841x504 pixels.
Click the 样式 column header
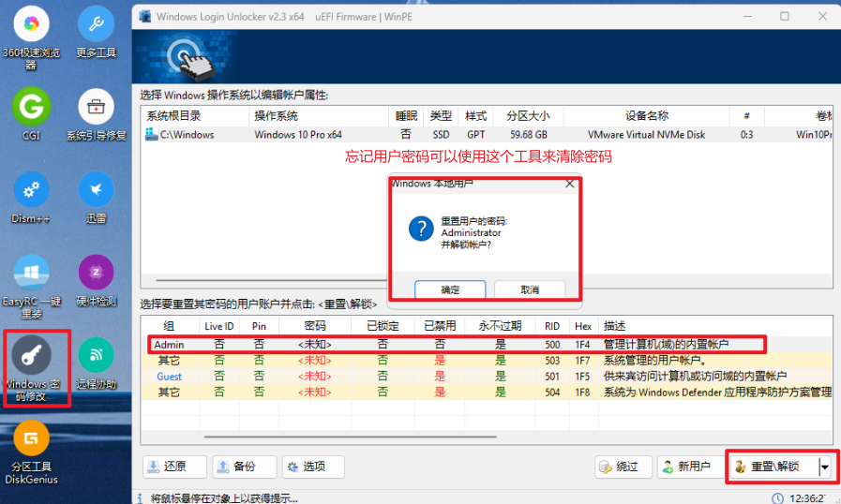475,116
